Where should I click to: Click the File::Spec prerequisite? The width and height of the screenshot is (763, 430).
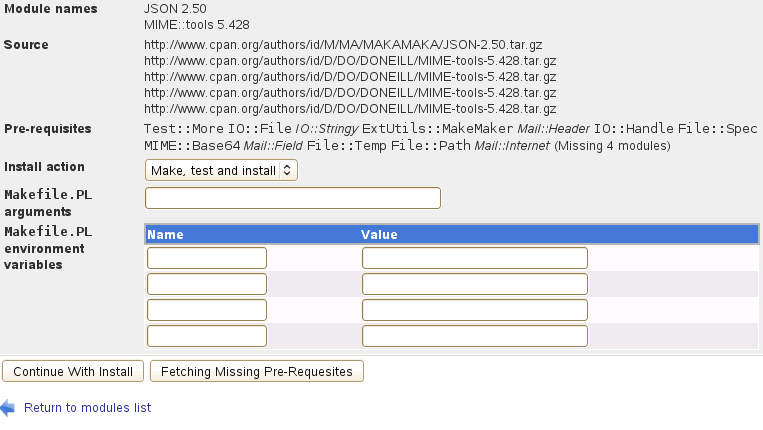click(717, 129)
